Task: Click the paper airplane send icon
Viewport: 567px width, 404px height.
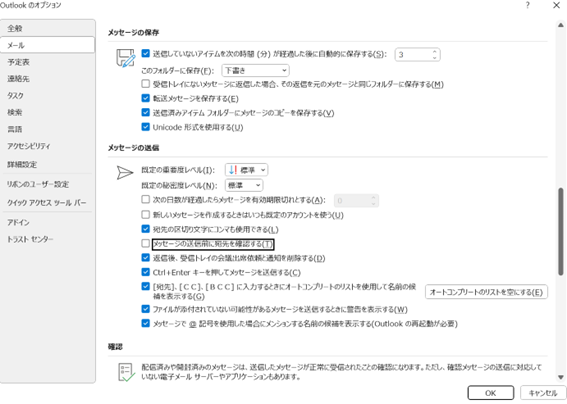Action: pos(125,173)
